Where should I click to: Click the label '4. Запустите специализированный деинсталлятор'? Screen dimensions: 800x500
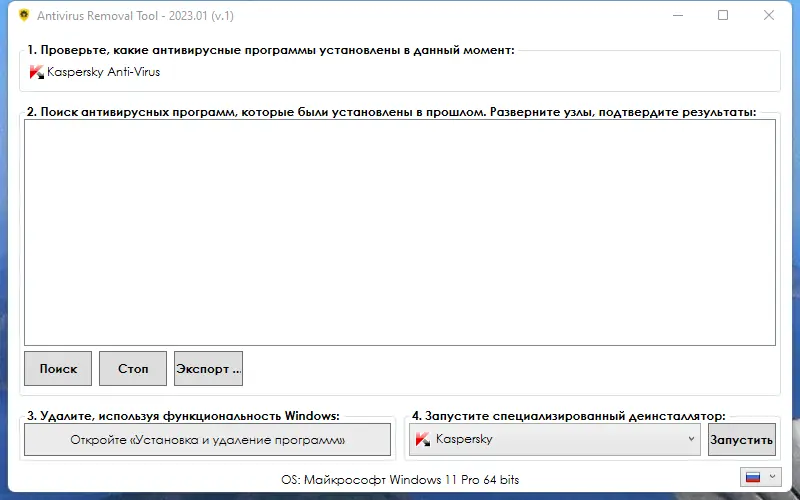(568, 416)
